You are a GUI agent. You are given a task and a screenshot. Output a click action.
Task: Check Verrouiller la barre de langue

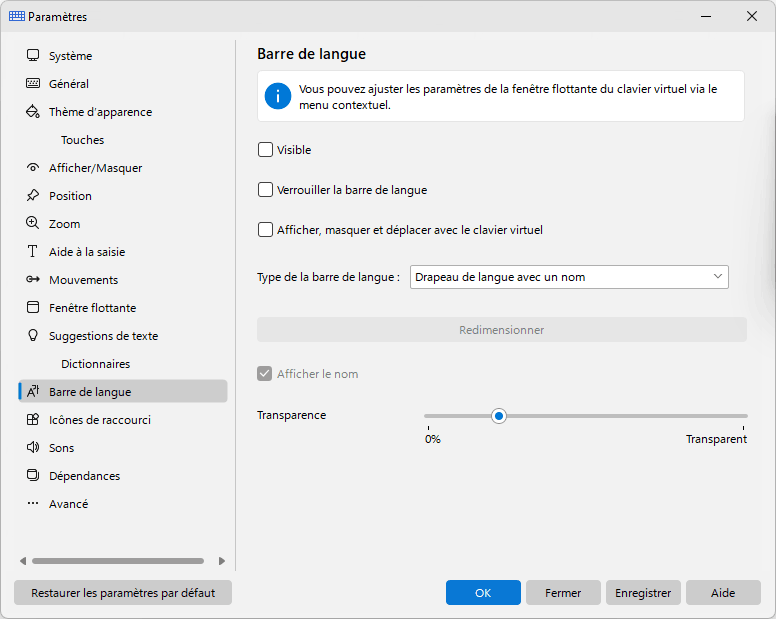coord(265,190)
